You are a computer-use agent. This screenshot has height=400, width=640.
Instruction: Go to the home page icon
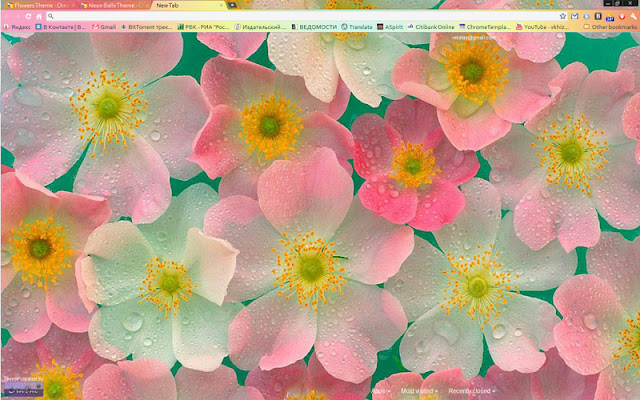pos(39,16)
